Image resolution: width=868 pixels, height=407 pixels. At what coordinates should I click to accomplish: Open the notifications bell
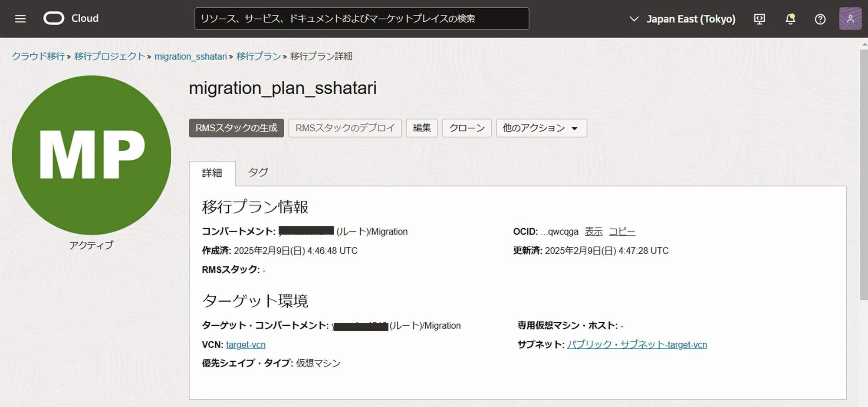(x=790, y=19)
